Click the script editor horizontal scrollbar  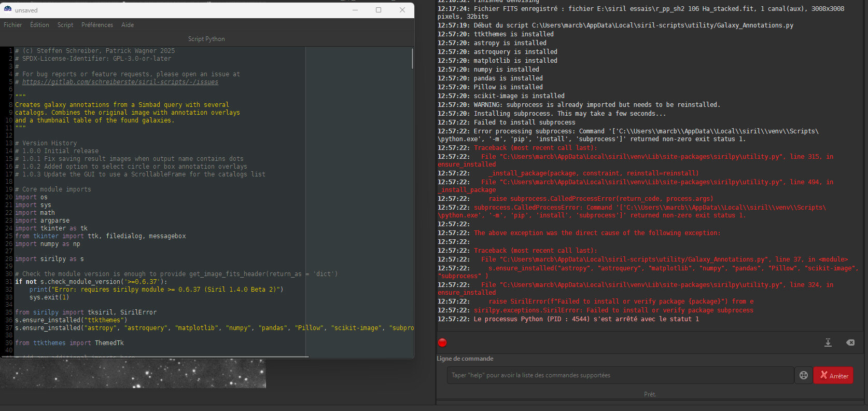coord(156,357)
